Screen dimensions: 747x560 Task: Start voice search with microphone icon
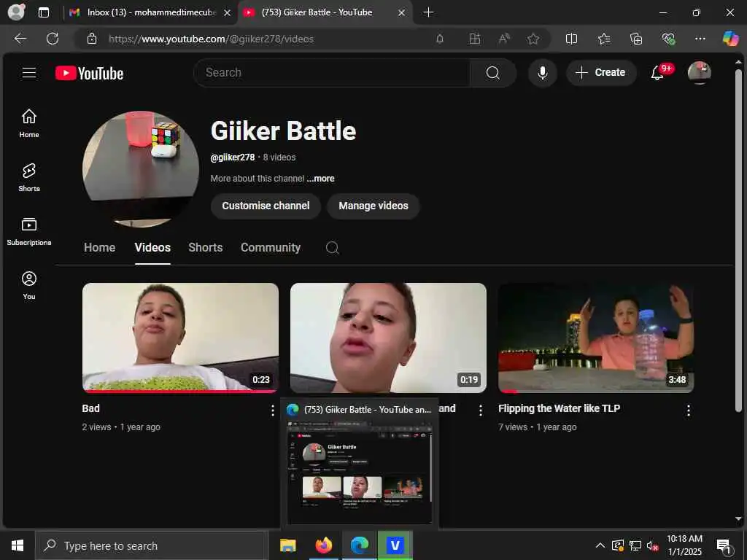pos(542,73)
